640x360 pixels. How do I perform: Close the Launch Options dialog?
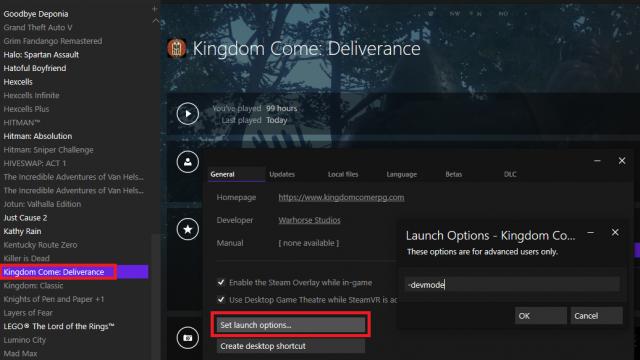[615, 232]
